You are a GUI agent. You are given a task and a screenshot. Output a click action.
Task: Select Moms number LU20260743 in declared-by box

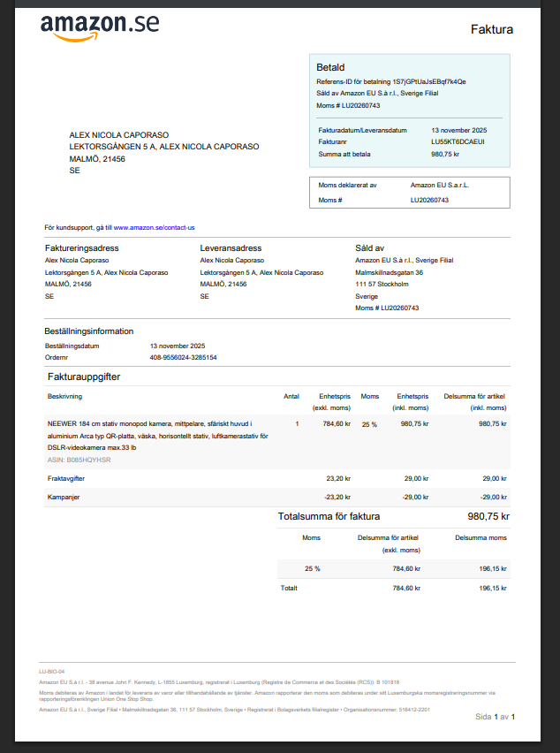tap(429, 201)
